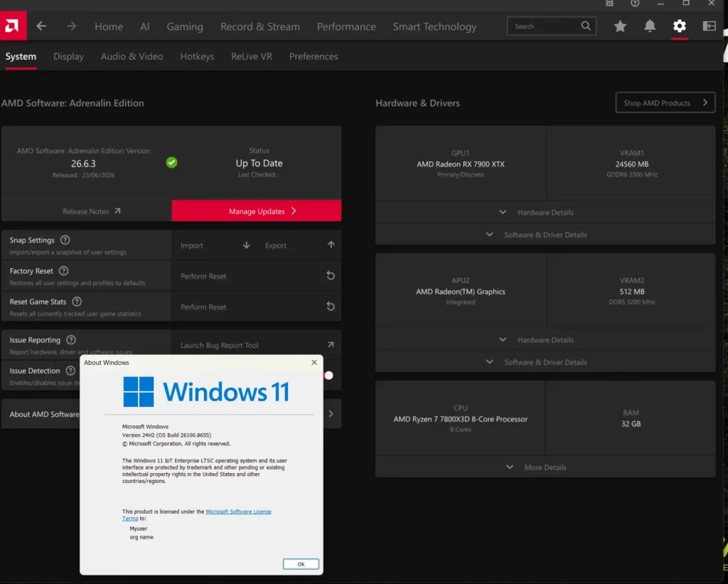
Task: Click Launch Bug Report Tool
Action: [x=219, y=345]
